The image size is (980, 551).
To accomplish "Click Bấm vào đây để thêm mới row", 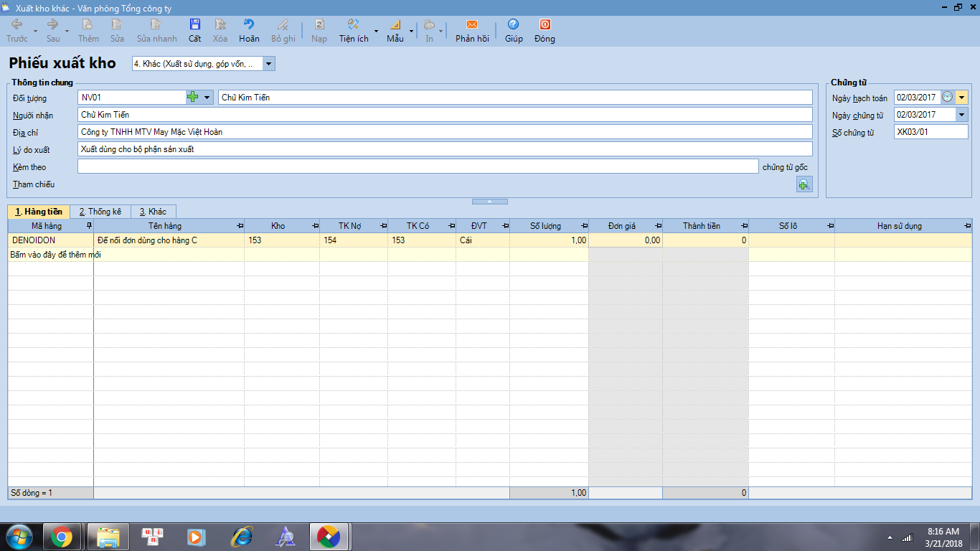I will [x=490, y=255].
